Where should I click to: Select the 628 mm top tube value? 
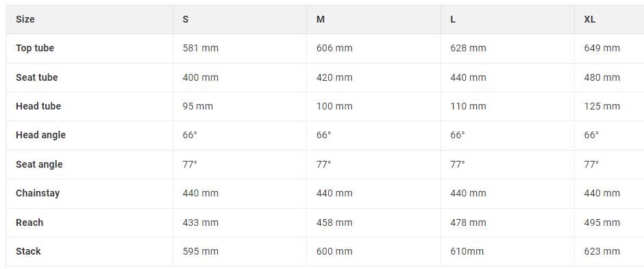pos(468,48)
